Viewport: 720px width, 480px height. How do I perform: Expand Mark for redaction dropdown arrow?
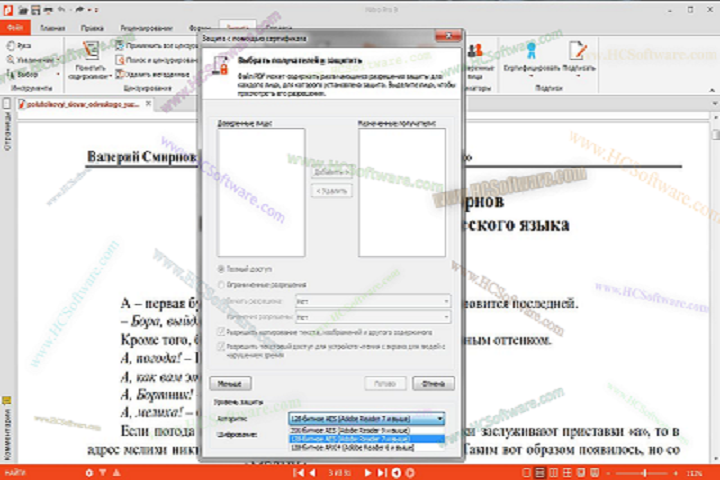110,77
